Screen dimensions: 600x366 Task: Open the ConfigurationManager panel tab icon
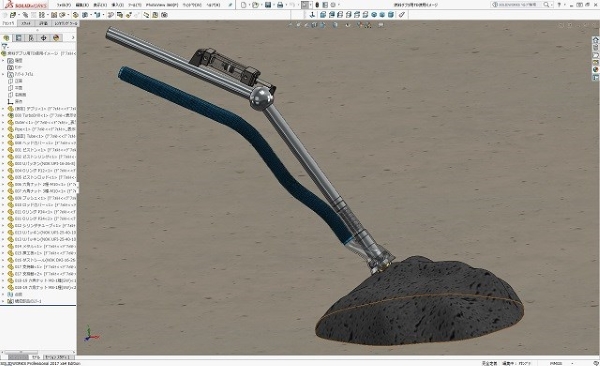(31, 38)
